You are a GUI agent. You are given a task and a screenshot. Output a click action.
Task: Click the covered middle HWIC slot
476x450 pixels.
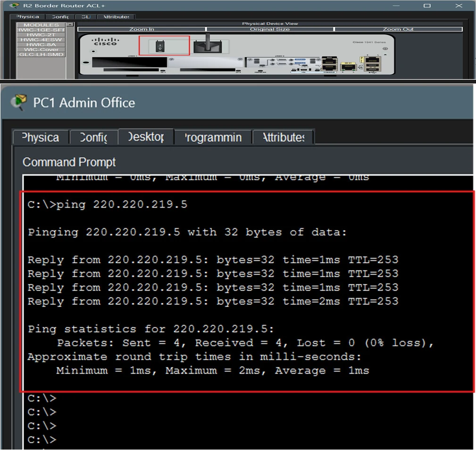[x=206, y=62]
